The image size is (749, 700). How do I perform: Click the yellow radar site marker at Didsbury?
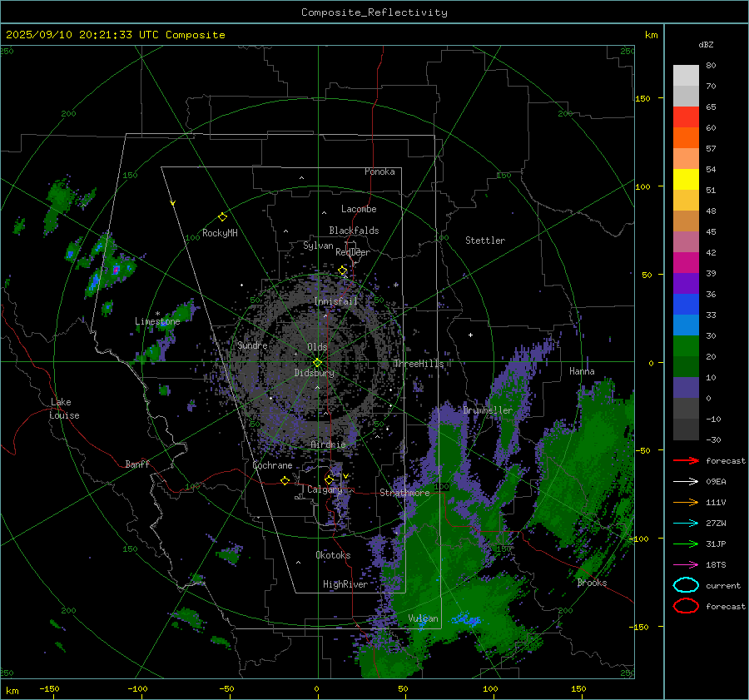click(318, 363)
